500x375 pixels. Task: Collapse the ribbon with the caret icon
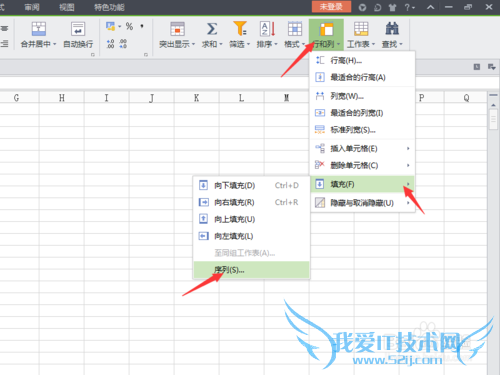tap(431, 7)
